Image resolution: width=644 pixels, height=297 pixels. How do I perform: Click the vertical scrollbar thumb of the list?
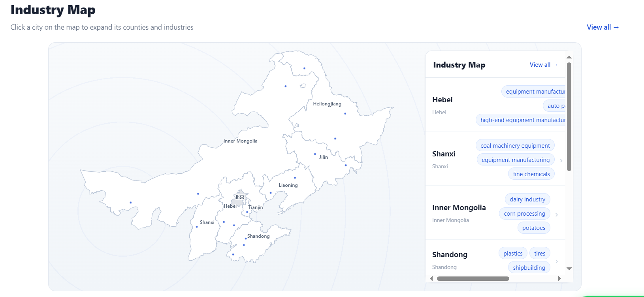coord(569,117)
